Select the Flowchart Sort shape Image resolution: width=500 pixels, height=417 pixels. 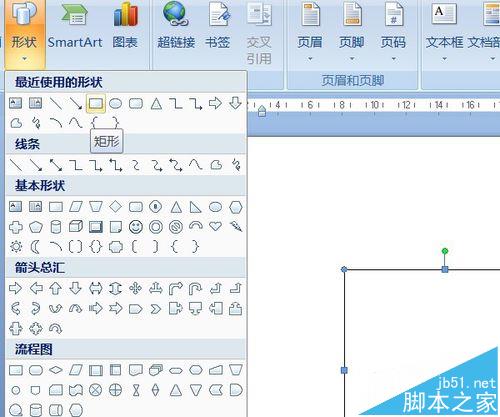coord(156,390)
